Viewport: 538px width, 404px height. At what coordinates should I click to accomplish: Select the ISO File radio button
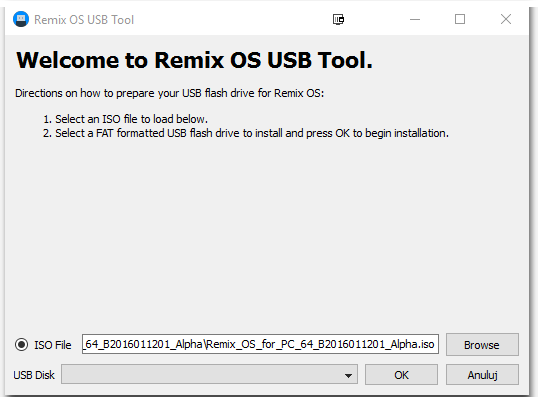click(x=21, y=345)
